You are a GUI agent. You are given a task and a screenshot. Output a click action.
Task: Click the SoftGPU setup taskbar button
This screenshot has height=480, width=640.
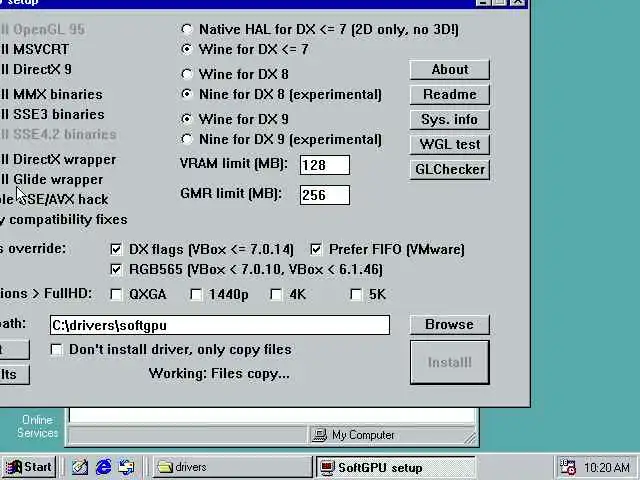[396, 467]
